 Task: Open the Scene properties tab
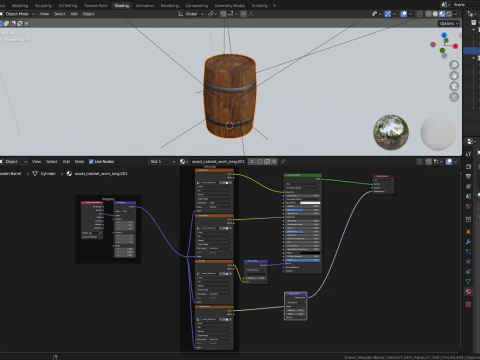468,196
